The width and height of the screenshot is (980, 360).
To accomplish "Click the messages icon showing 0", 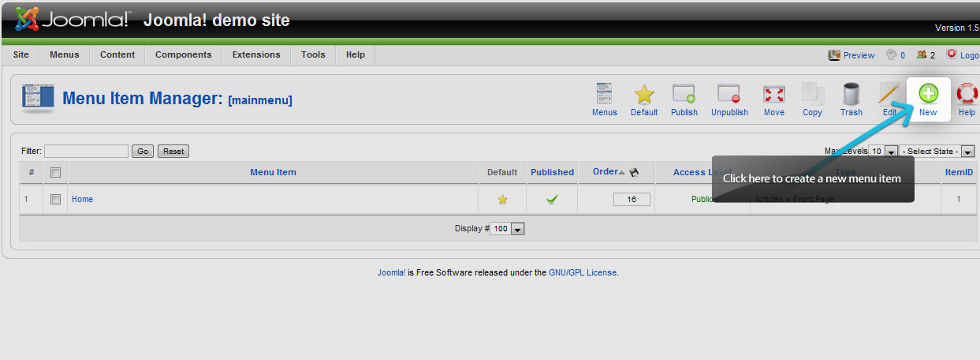I will (891, 54).
